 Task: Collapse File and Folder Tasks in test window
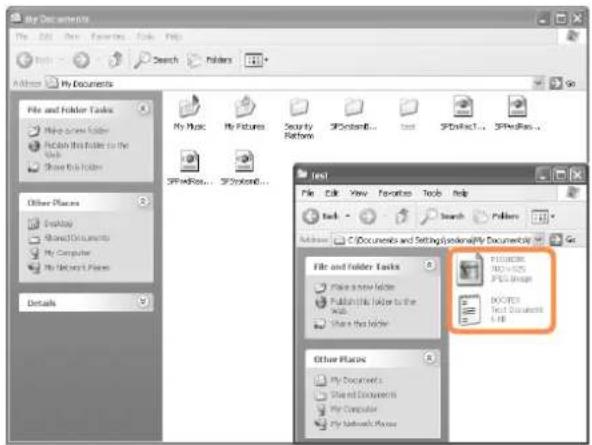pos(429,265)
